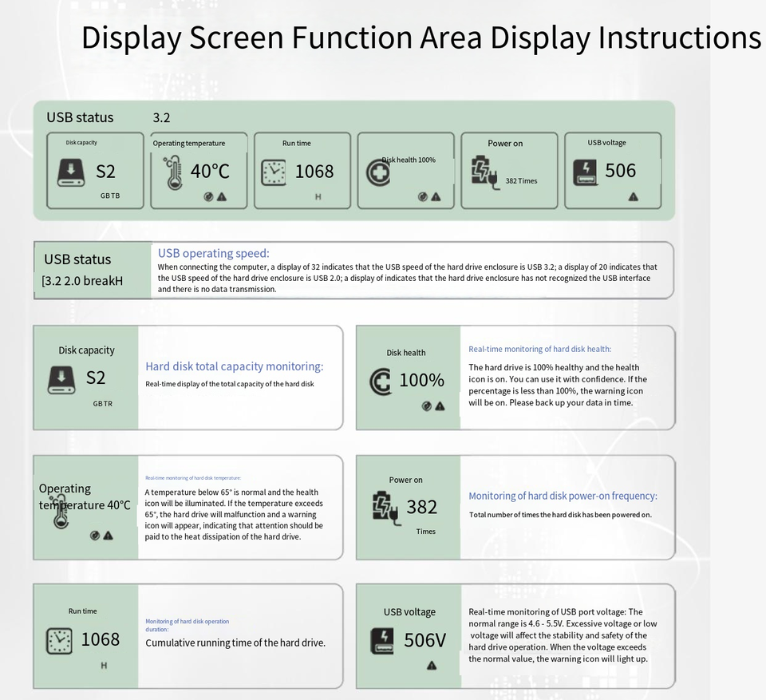Viewport: 766px width, 700px height.
Task: Click the 'Disk health 100%' text in top tile
Action: [x=409, y=160]
